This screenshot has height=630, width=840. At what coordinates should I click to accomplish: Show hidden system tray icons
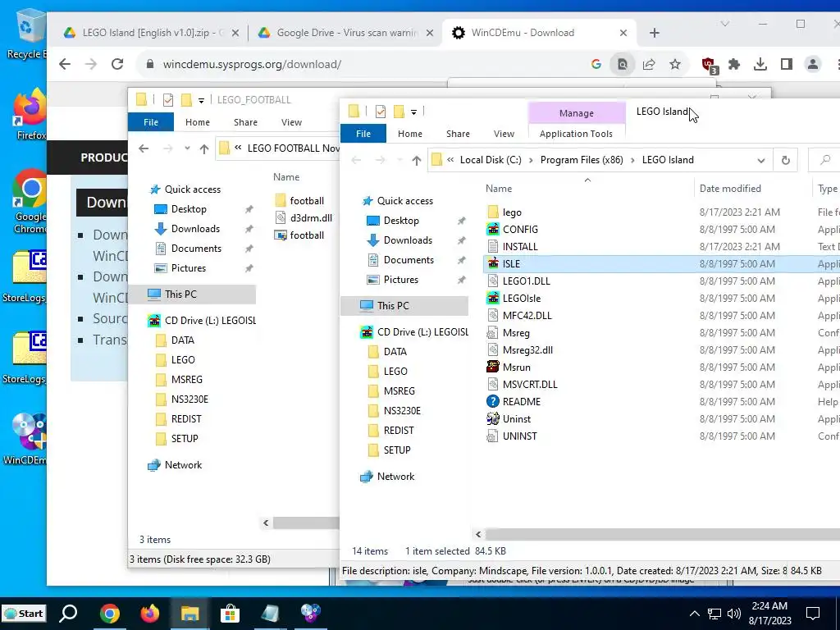694,614
